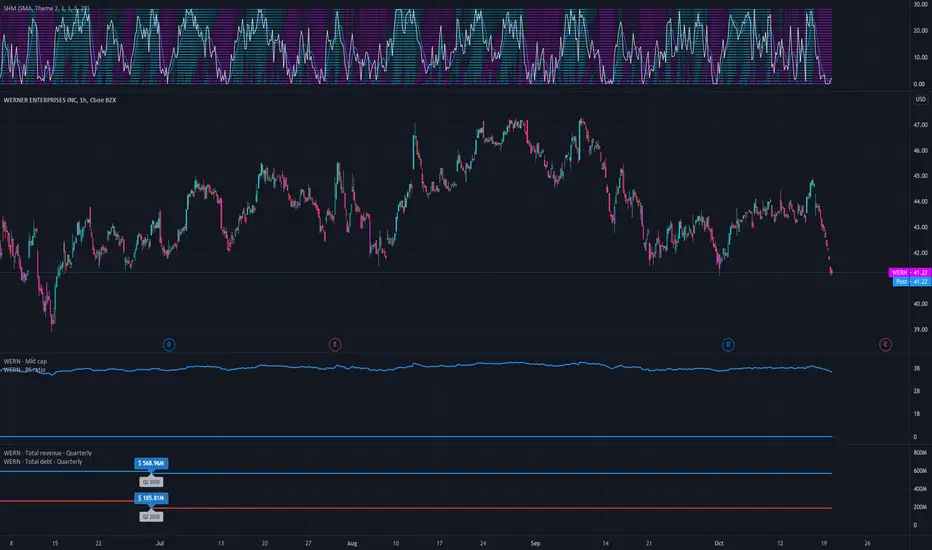Click WERNER ENTERPRISES INC chart title
This screenshot has height=550, width=932.
(x=59, y=100)
